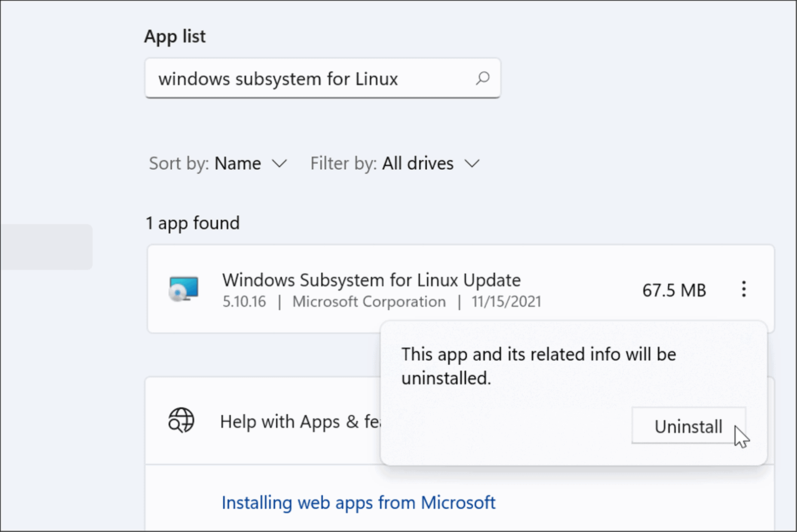The image size is (797, 532).
Task: Click the Microsoft Corporation publisher text
Action: [x=369, y=301]
